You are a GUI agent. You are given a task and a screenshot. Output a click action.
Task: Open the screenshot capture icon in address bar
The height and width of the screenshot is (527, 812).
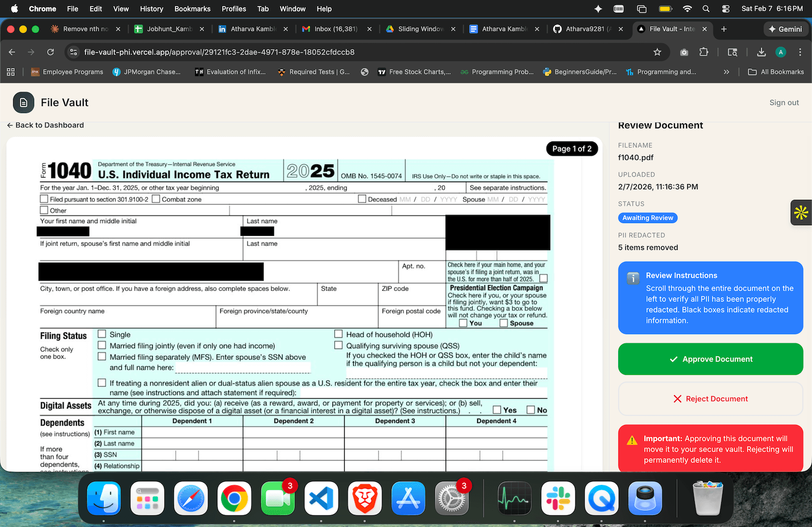pos(684,52)
